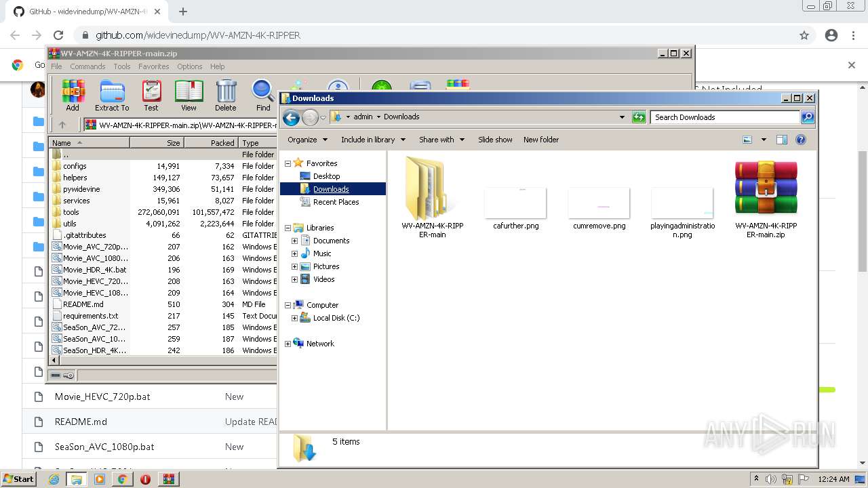
Task: Open Movie_HEVC_720p.bat link on GitHub
Action: (102, 396)
